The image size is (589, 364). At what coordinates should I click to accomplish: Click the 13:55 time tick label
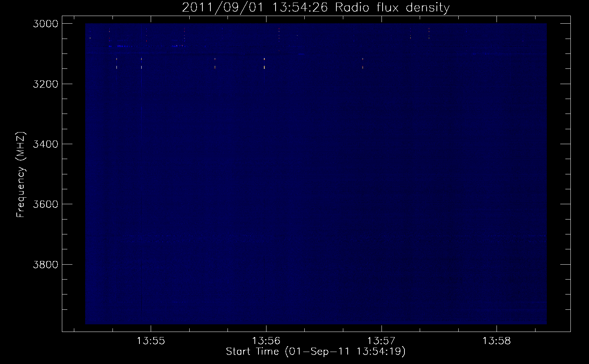point(151,341)
